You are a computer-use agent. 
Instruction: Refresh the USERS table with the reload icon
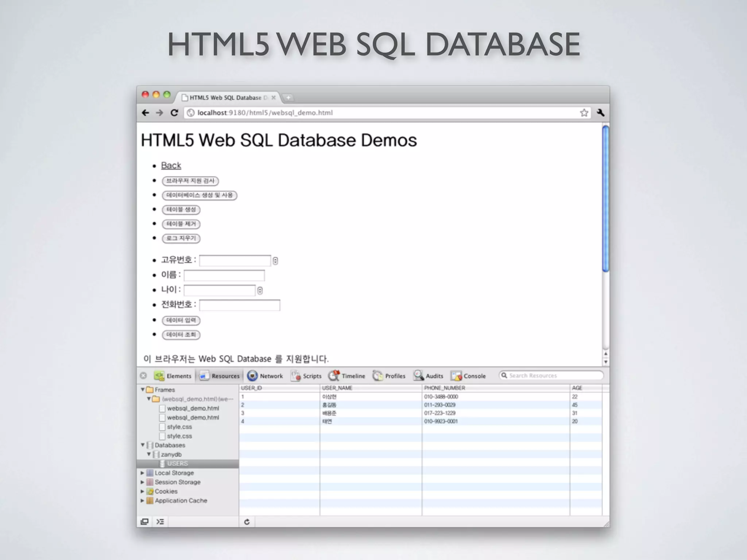(247, 521)
